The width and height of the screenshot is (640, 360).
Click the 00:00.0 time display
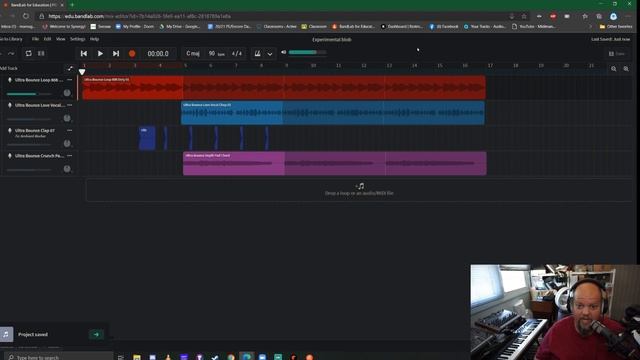[x=158, y=53]
